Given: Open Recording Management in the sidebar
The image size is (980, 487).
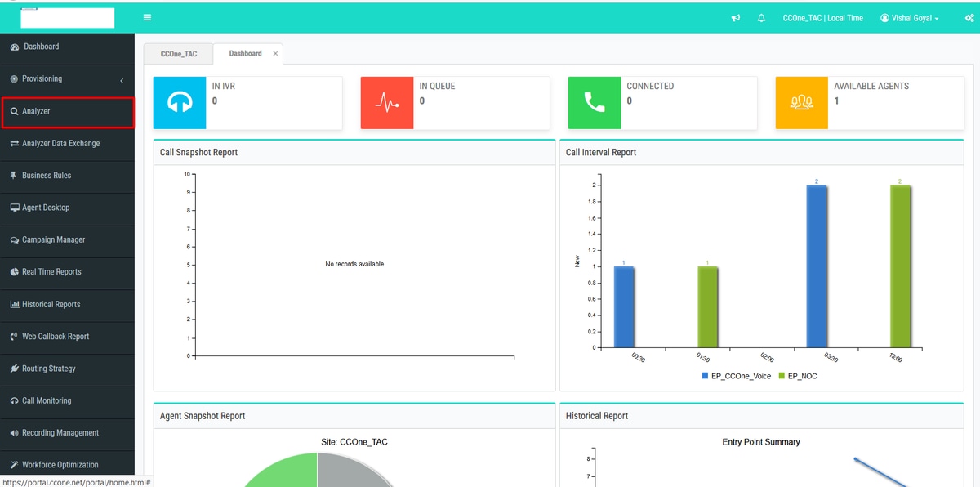Looking at the screenshot, I should (67, 433).
